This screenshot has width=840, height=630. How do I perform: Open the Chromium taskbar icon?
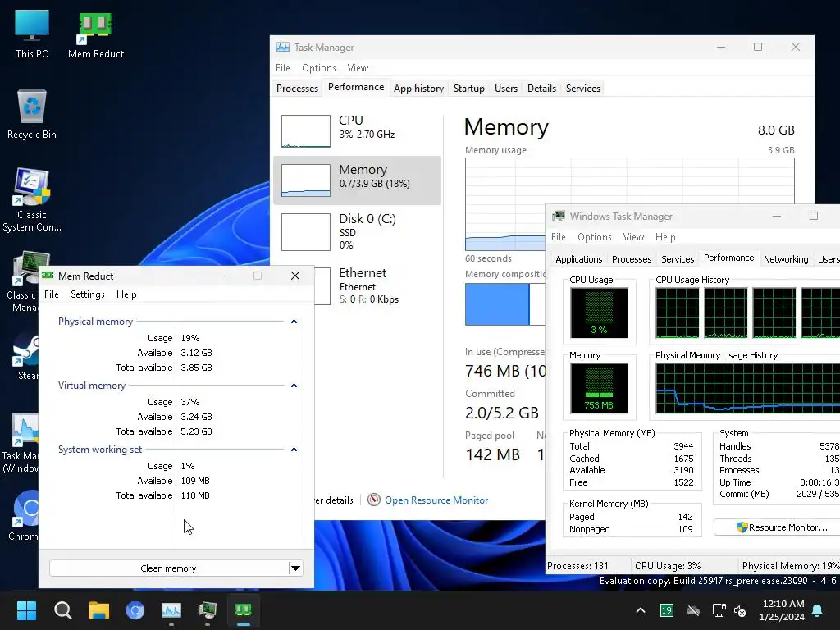pos(135,610)
